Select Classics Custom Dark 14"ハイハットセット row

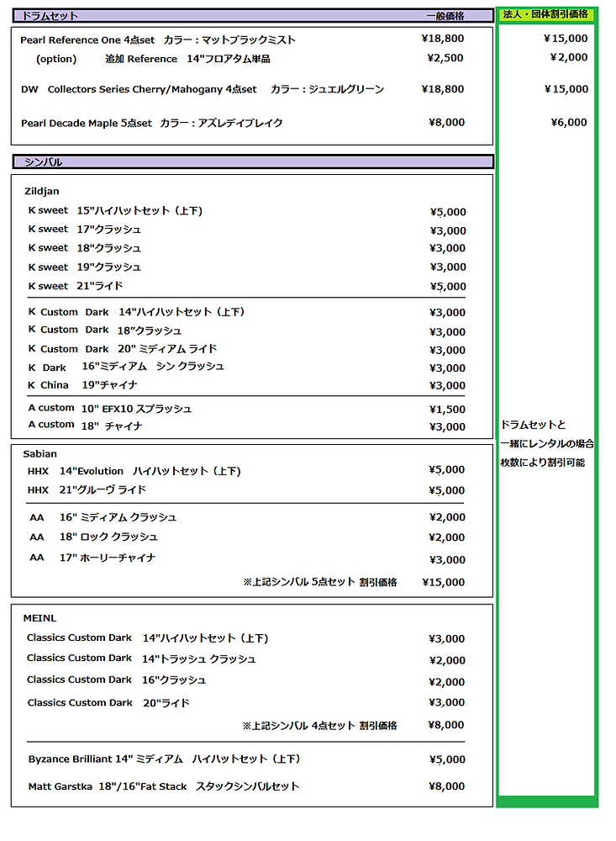tap(147, 638)
